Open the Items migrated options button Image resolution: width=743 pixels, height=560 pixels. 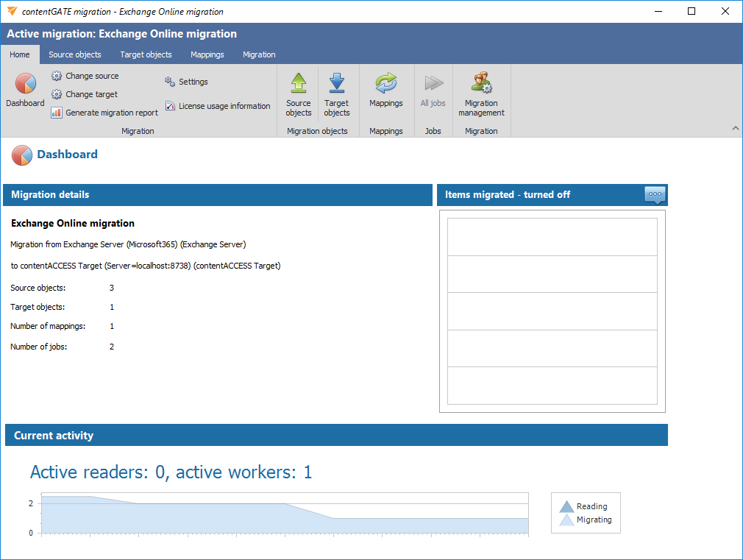pos(655,194)
